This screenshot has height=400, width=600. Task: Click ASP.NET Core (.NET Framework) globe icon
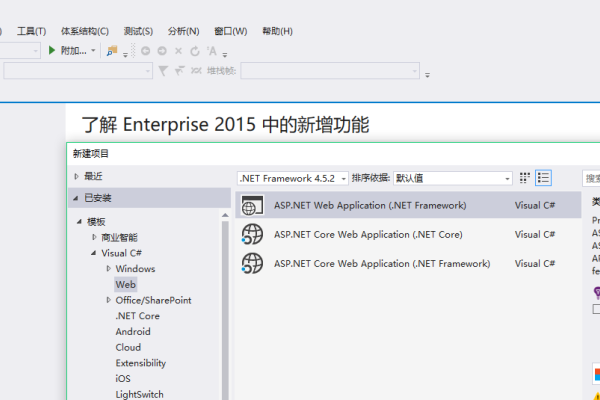252,264
